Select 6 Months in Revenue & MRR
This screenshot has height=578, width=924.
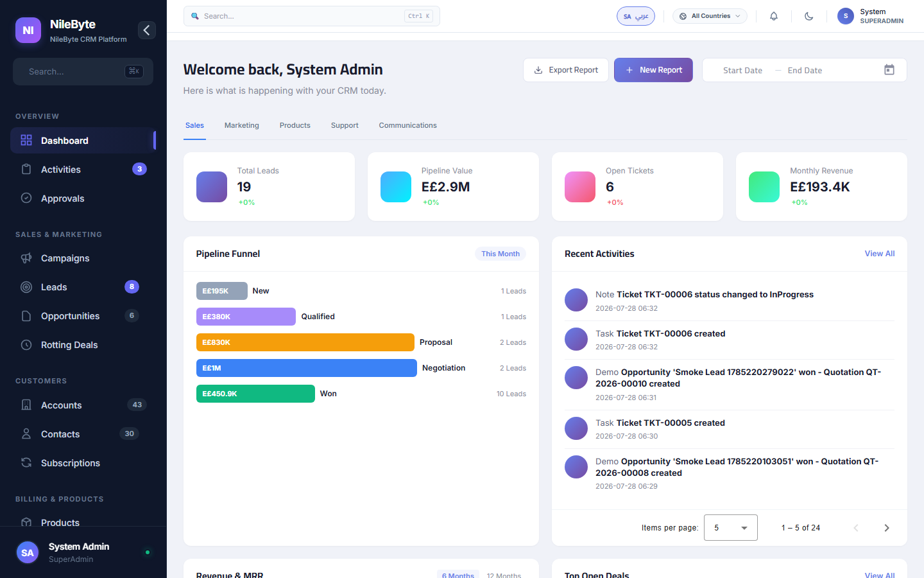click(458, 575)
